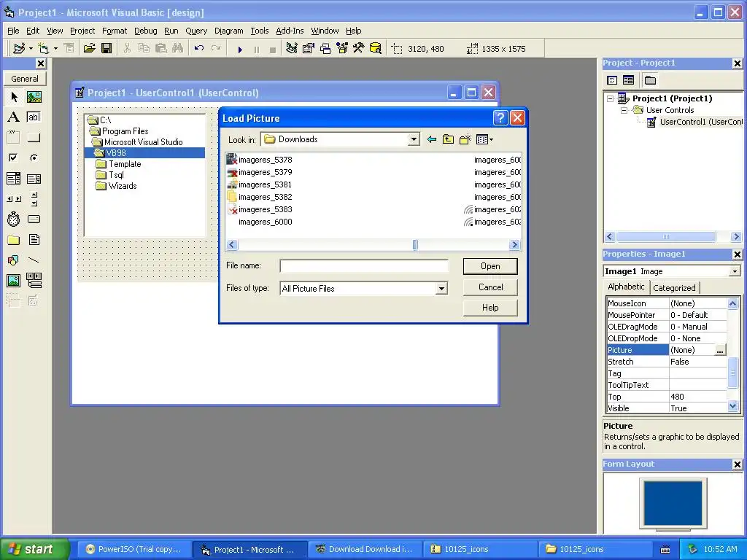Select the ComboBox tool in toolbox

point(13,179)
